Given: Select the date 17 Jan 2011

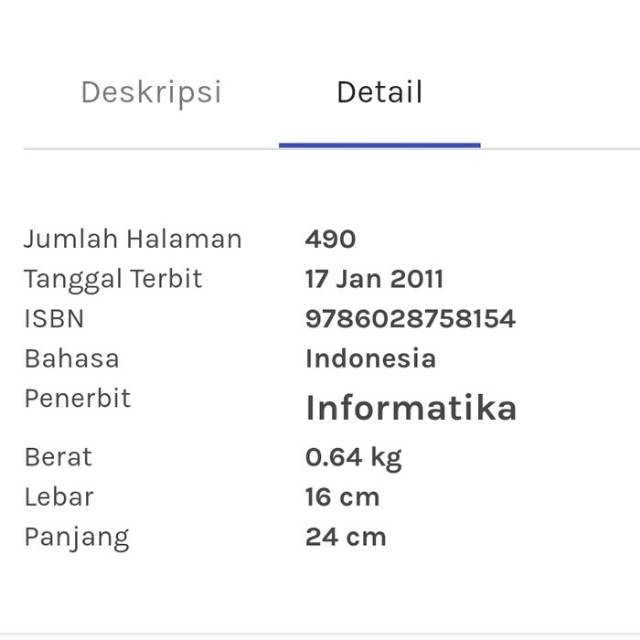Looking at the screenshot, I should tap(374, 279).
